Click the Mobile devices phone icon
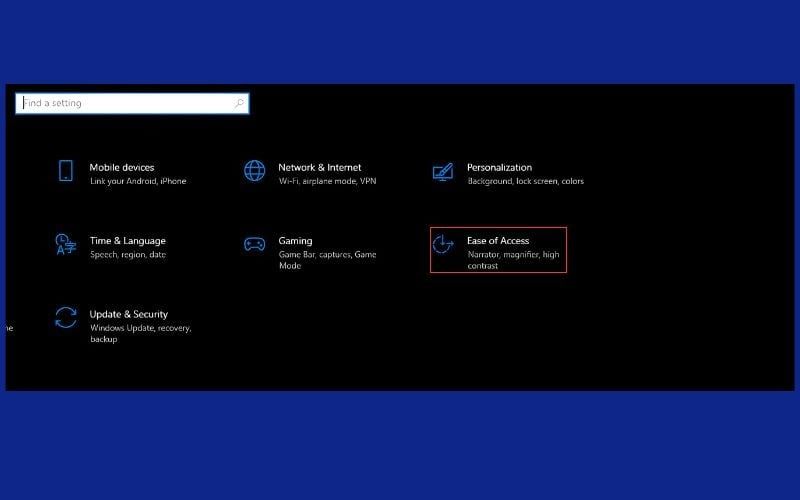The width and height of the screenshot is (800, 500). coord(66,171)
